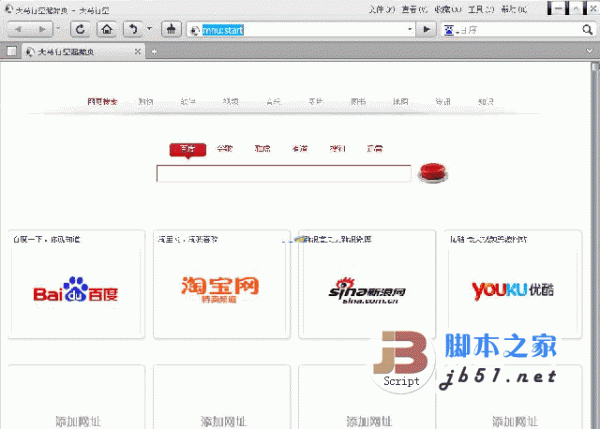Go forward with the forward arrow button
This screenshot has width=600, height=429.
coord(42,29)
